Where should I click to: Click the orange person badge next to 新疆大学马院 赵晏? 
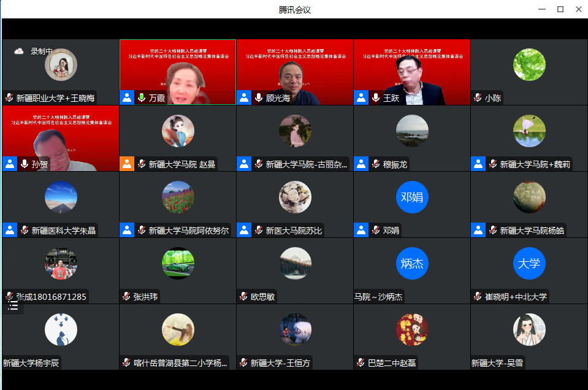click(x=127, y=164)
